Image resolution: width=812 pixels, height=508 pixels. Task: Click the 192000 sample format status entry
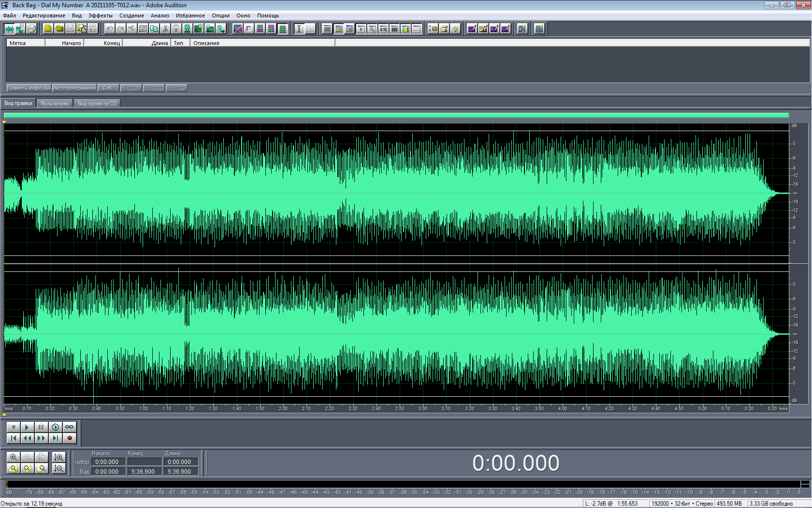click(681, 504)
